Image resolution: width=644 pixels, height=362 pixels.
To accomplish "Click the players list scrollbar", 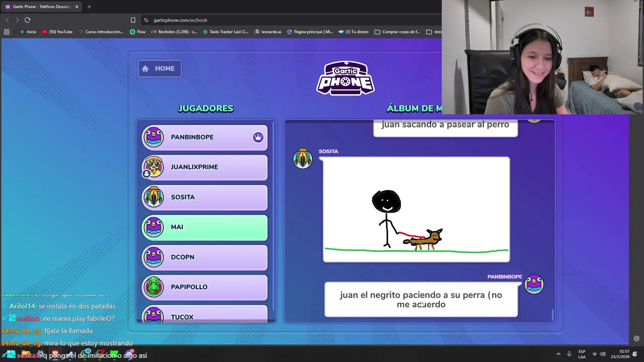I will [273, 216].
